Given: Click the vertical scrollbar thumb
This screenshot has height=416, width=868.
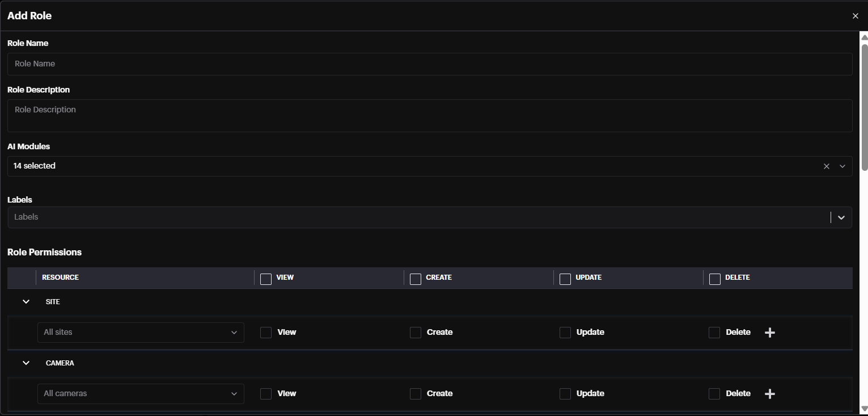Looking at the screenshot, I should 864,102.
